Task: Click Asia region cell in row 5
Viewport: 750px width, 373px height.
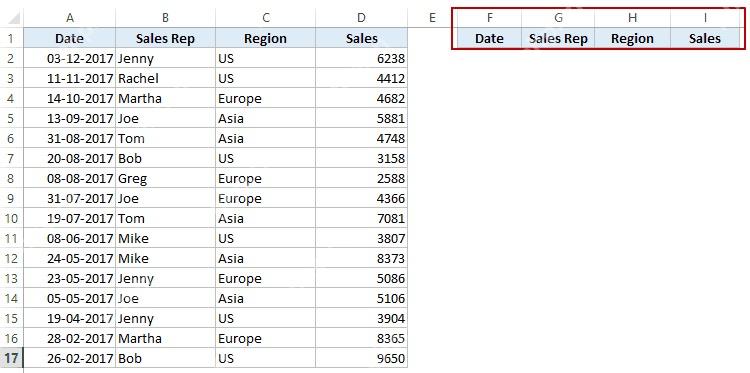Action: pos(265,118)
